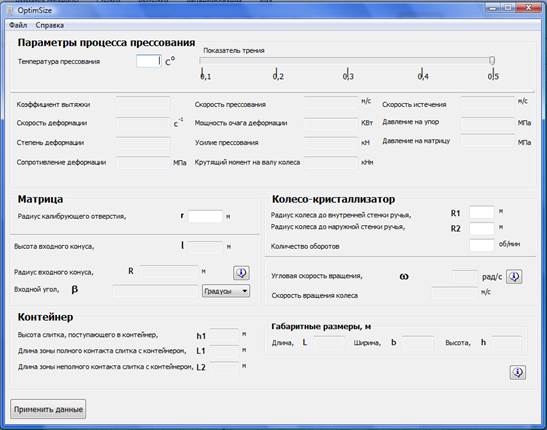This screenshot has width=547, height=430.
Task: Click the Количество оборотов input field
Action: [481, 245]
